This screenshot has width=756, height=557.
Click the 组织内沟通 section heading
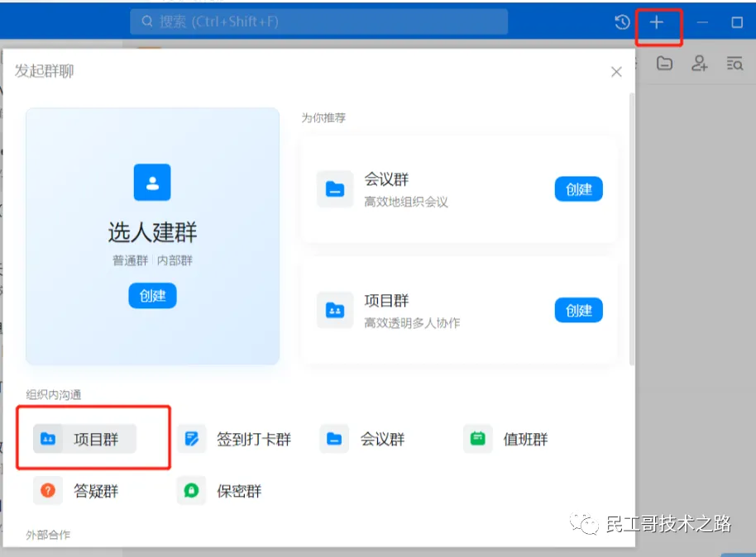coord(54,395)
